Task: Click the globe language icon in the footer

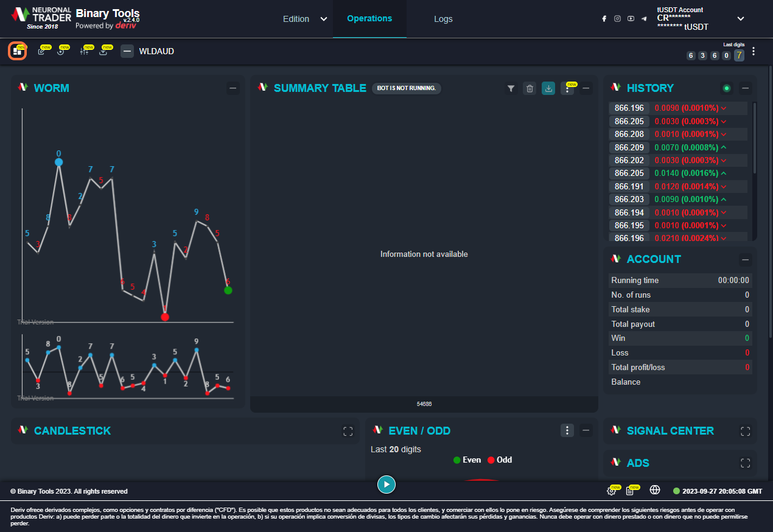Action: pyautogui.click(x=655, y=490)
